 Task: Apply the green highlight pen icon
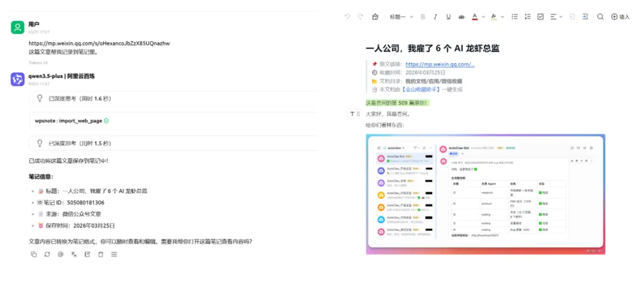tap(494, 17)
